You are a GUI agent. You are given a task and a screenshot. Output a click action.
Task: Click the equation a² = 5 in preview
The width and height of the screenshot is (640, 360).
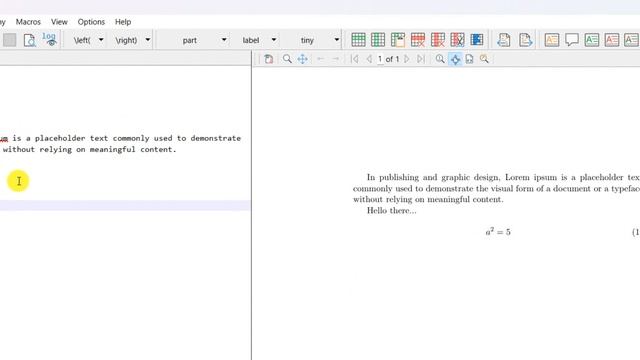[498, 232]
